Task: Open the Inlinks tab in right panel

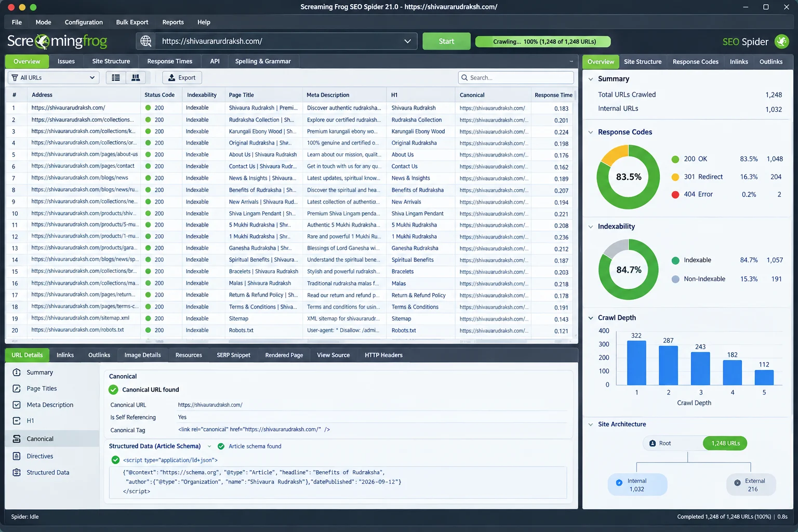Action: [x=739, y=62]
